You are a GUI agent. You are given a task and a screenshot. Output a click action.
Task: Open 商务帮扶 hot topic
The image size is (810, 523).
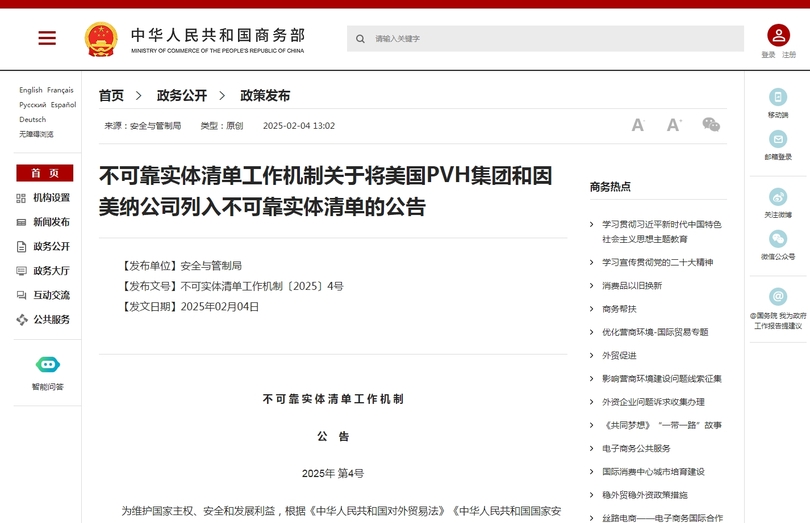coord(619,309)
